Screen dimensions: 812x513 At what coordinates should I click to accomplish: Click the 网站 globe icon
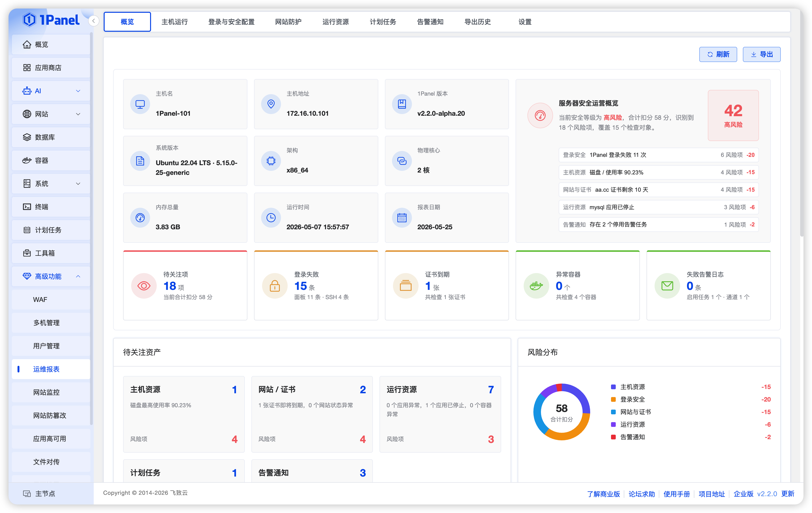27,114
